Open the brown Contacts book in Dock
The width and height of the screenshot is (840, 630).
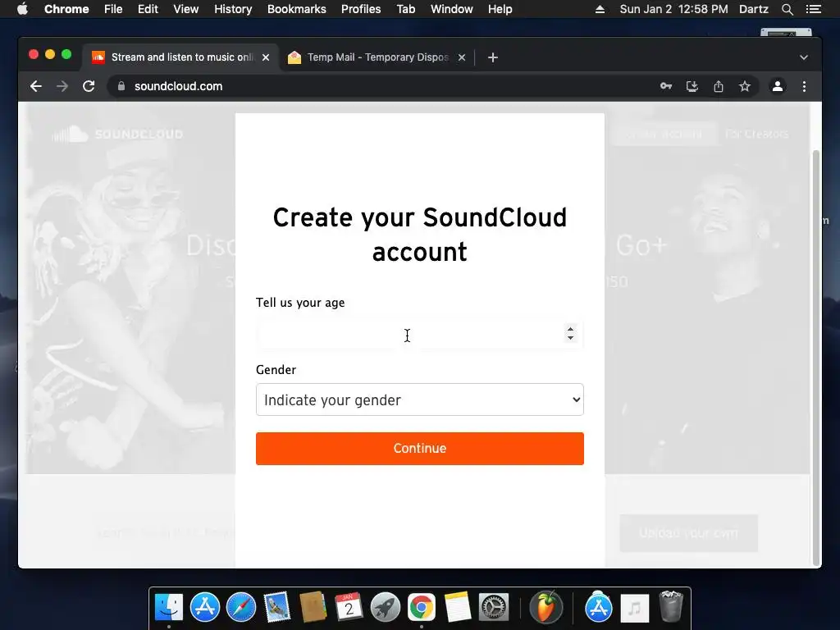coord(313,608)
